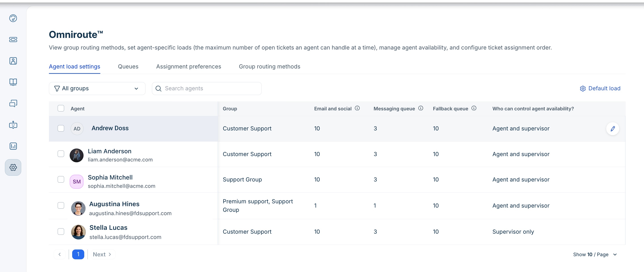644x272 pixels.
Task: Click the Email and social info icon
Action: pyautogui.click(x=357, y=108)
